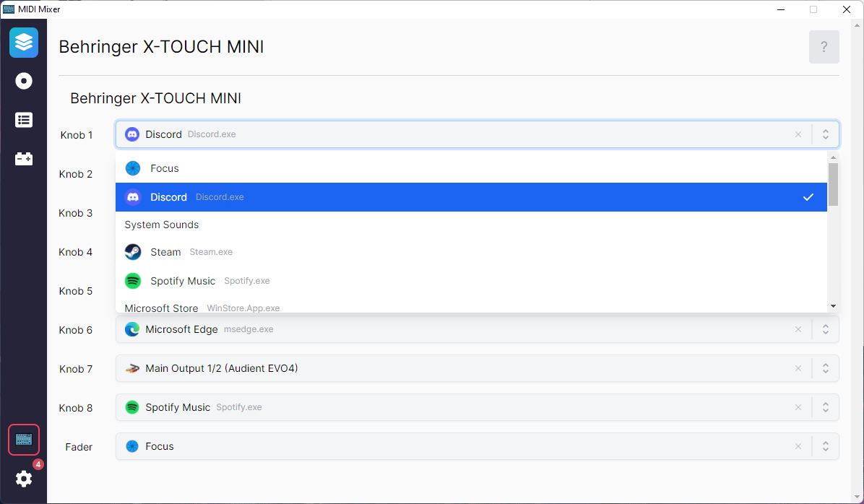Open the MIDI device icon in sidebar
The width and height of the screenshot is (864, 504).
click(x=24, y=440)
